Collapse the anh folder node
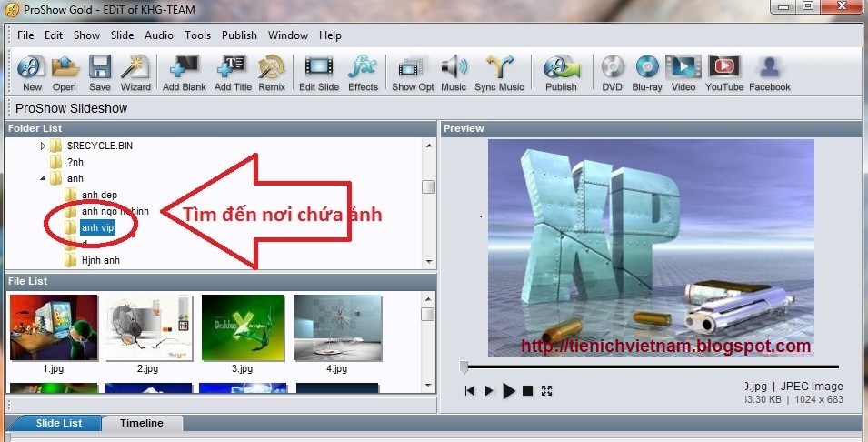The image size is (868, 442). 43,178
